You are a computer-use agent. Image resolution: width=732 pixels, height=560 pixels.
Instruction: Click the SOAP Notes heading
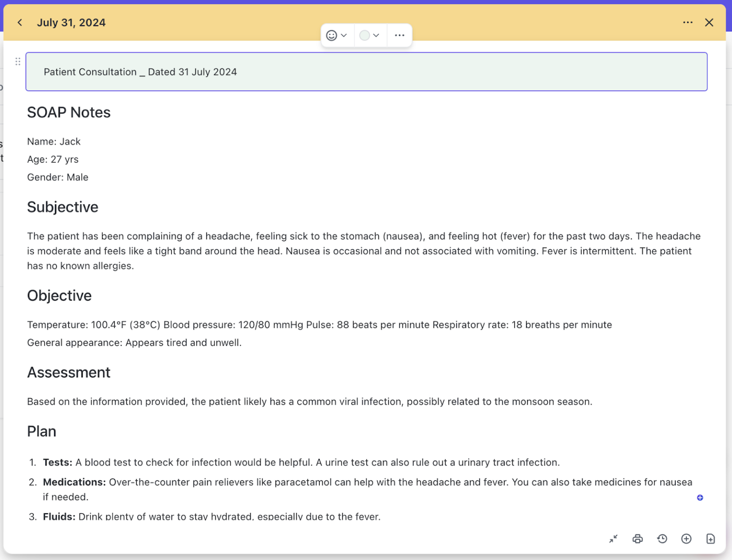[69, 112]
